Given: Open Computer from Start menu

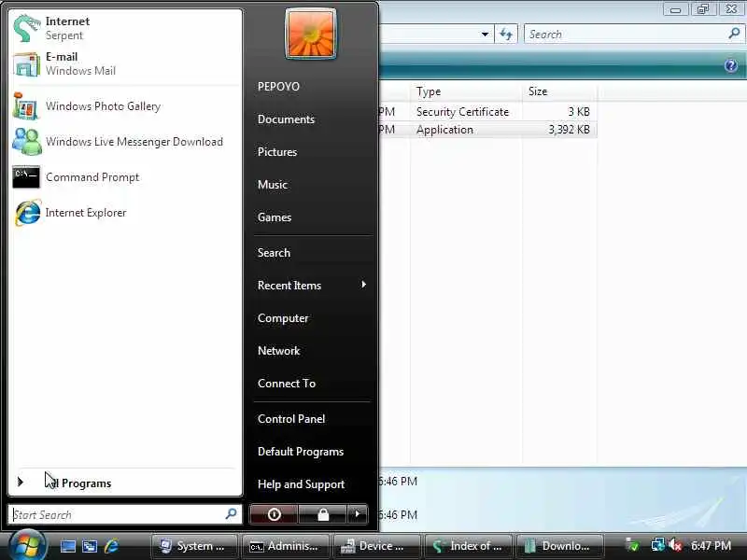Looking at the screenshot, I should tap(283, 318).
